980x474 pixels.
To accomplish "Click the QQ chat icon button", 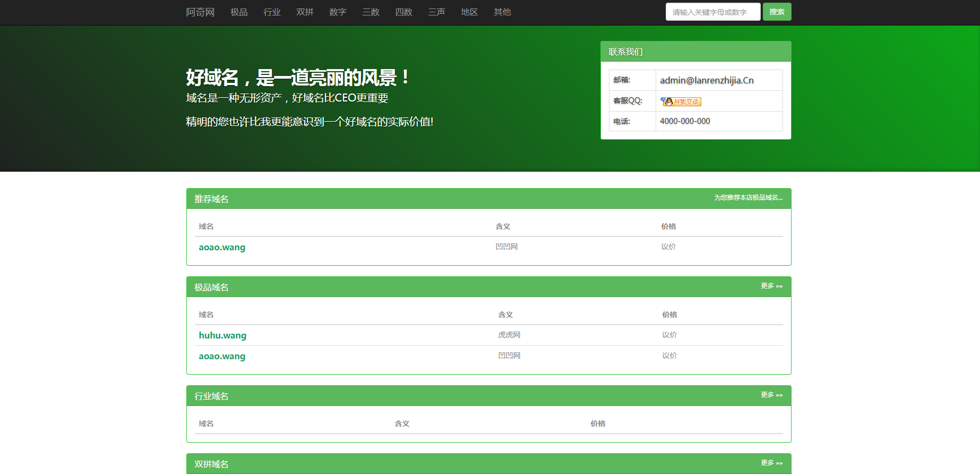I will coord(681,101).
